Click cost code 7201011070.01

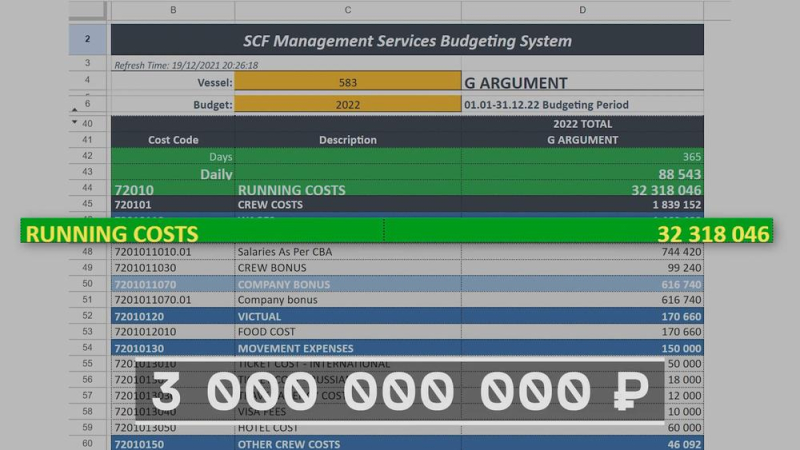pyautogui.click(x=153, y=299)
